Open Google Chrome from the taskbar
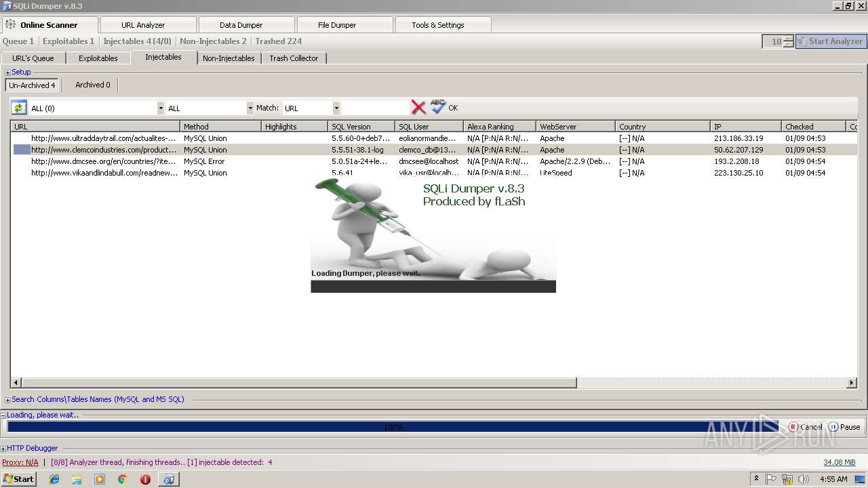The image size is (868, 488). coord(123,479)
